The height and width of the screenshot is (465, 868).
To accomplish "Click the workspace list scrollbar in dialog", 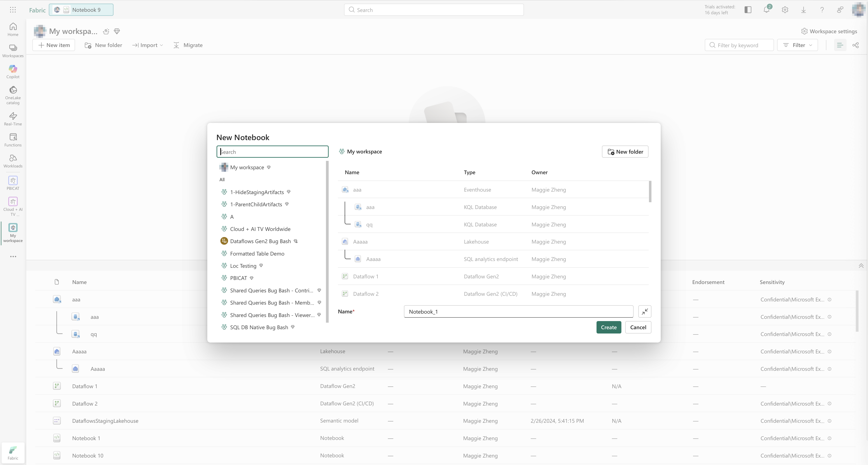I will 327,242.
